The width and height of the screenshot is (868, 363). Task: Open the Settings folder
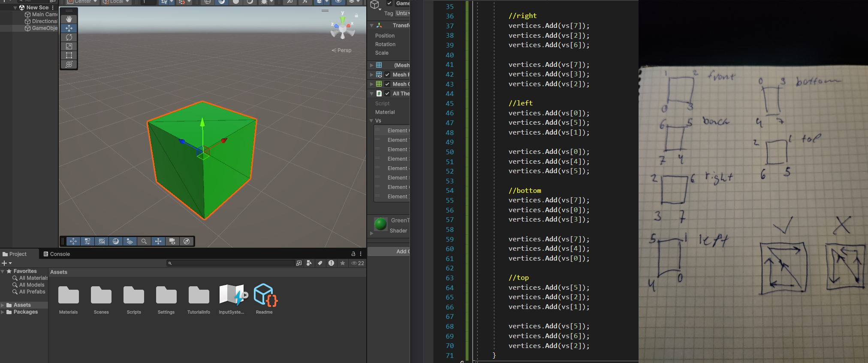(x=166, y=300)
